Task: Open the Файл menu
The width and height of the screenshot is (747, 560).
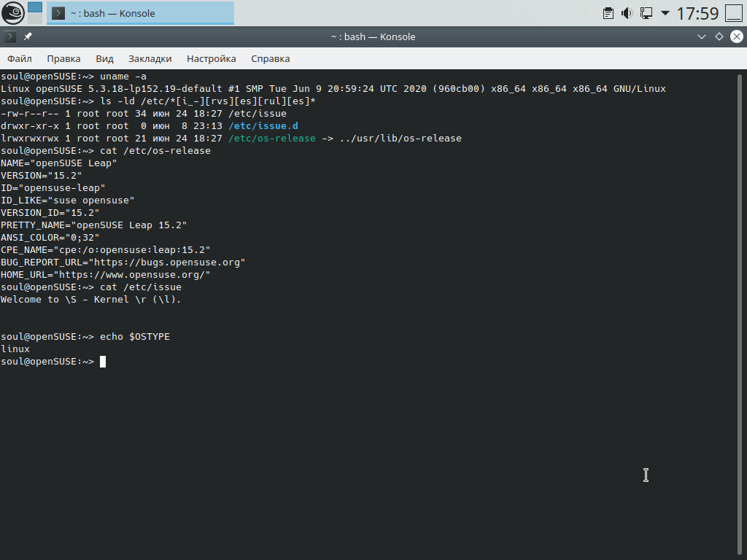Action: tap(20, 58)
